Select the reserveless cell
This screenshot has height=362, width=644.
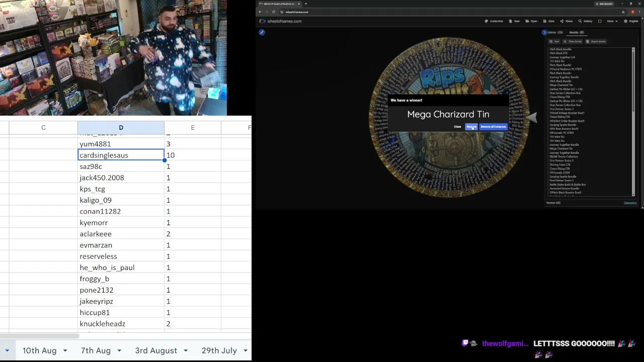pyautogui.click(x=121, y=256)
